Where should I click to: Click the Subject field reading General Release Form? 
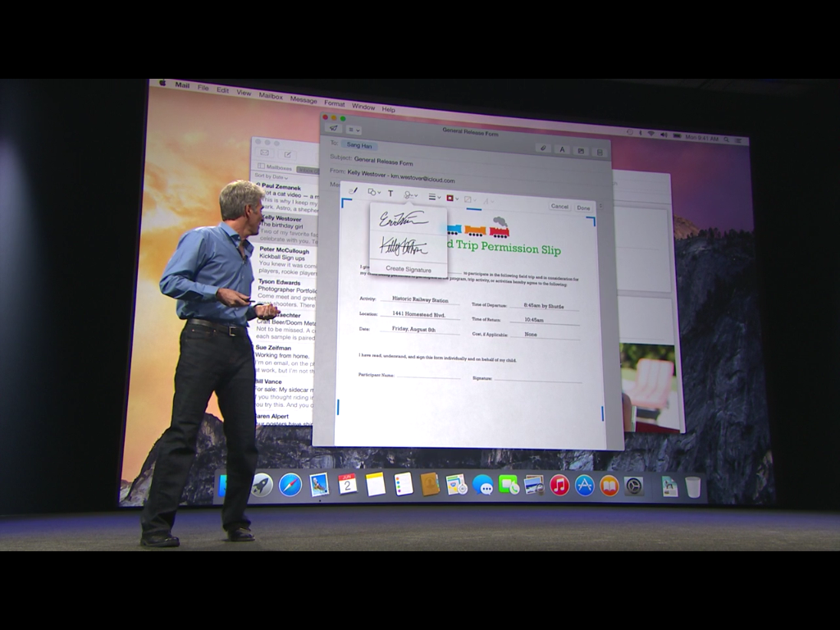pyautogui.click(x=383, y=162)
